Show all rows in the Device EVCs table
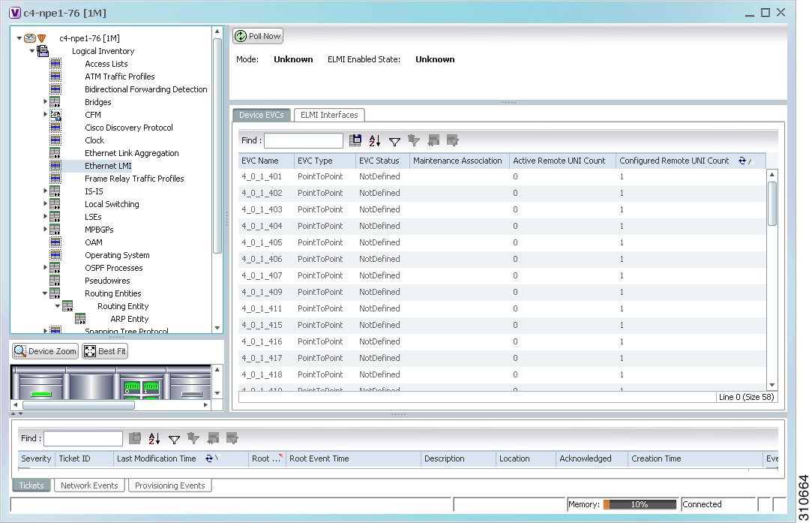This screenshot has width=812, height=523. [433, 140]
